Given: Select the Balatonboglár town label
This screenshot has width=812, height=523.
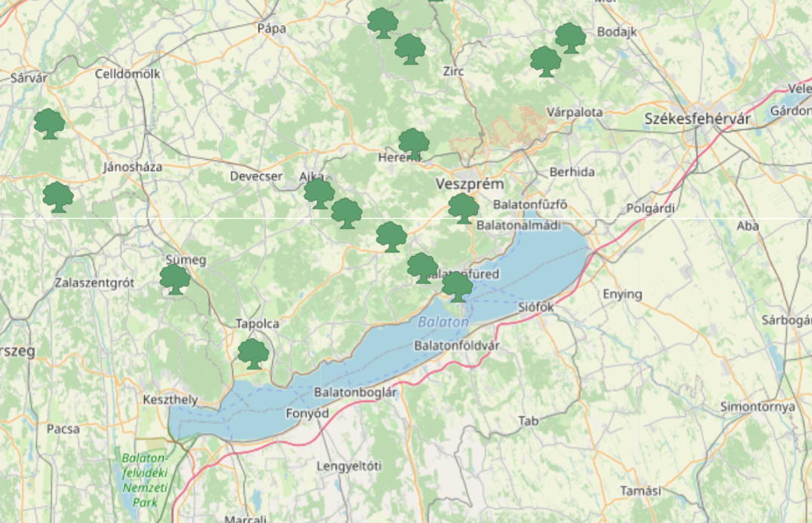Looking at the screenshot, I should coord(355,392).
